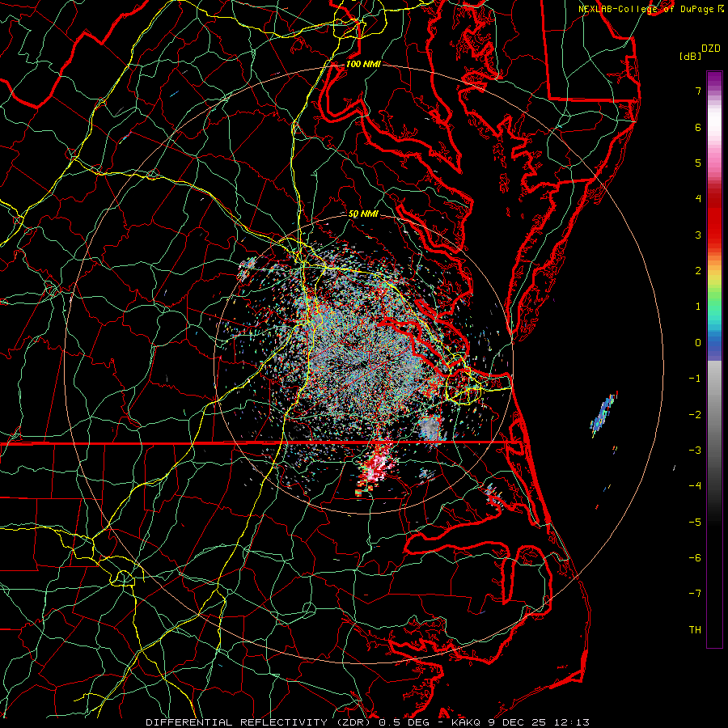Click the TH threshold label on color scale
The height and width of the screenshot is (728, 728).
point(695,630)
